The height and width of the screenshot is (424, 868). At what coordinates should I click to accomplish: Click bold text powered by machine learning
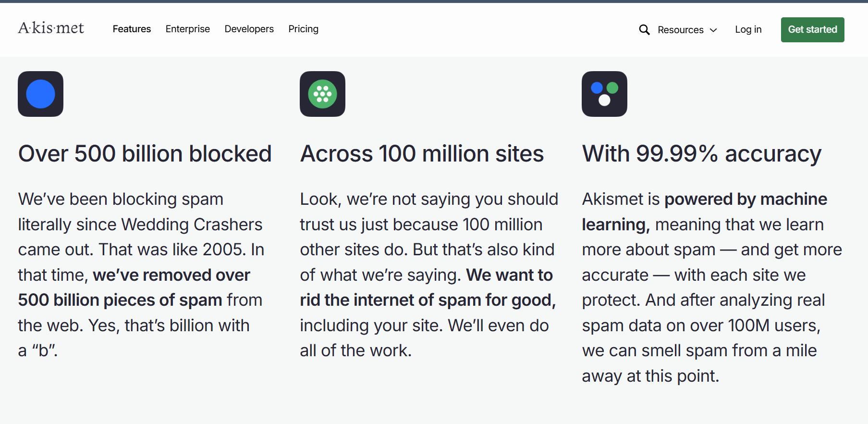coord(745,200)
